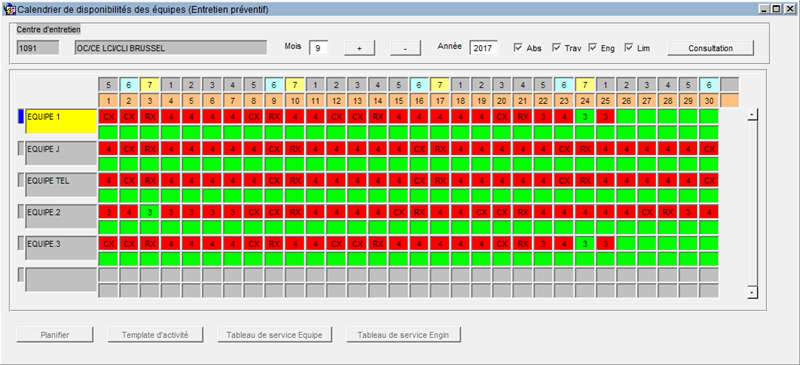Click the day 15 date header

[x=398, y=101]
